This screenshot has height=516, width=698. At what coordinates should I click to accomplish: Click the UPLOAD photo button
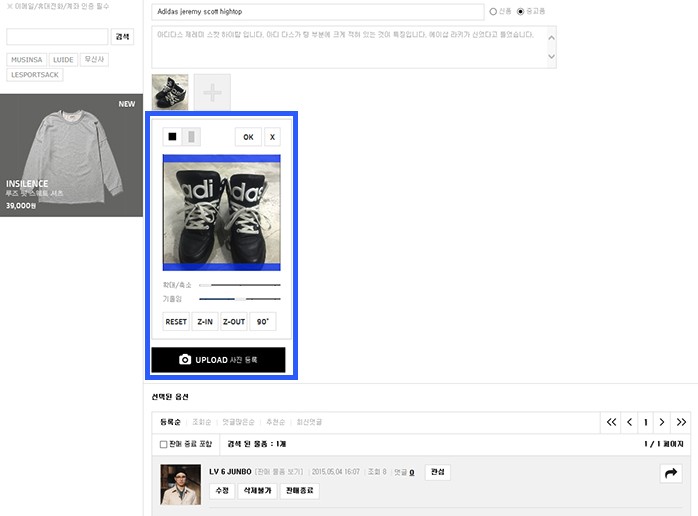pyautogui.click(x=218, y=360)
